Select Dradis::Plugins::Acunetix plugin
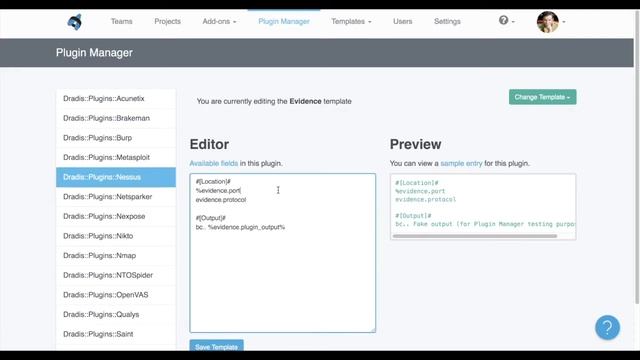 [116, 98]
